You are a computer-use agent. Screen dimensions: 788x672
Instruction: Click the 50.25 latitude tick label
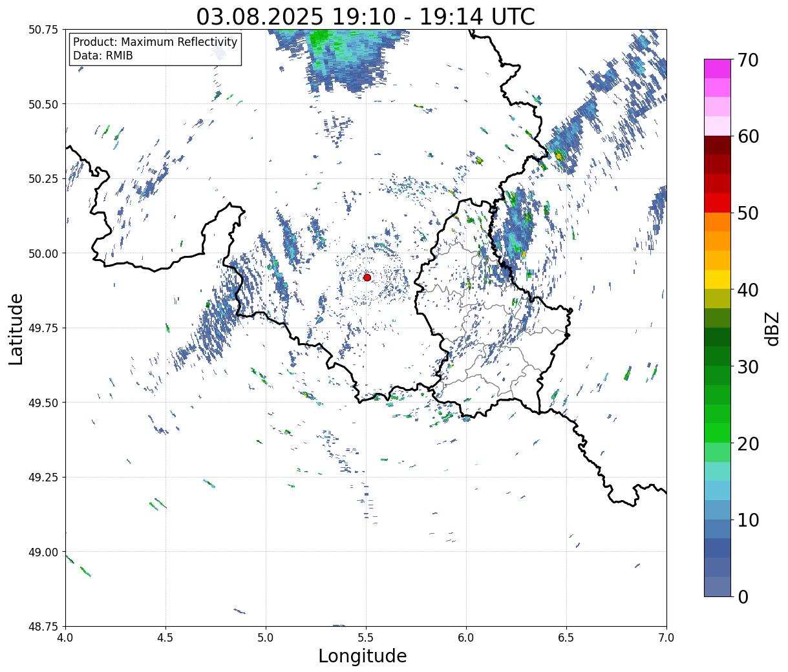[43, 179]
